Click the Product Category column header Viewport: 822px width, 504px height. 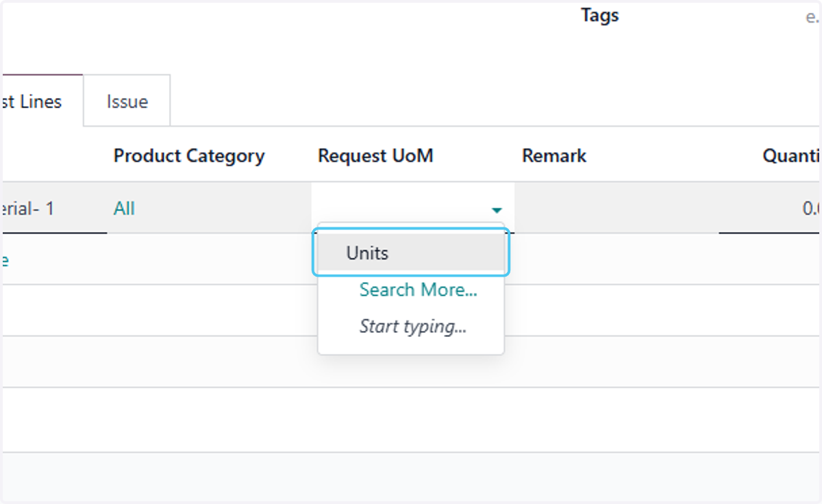[189, 156]
